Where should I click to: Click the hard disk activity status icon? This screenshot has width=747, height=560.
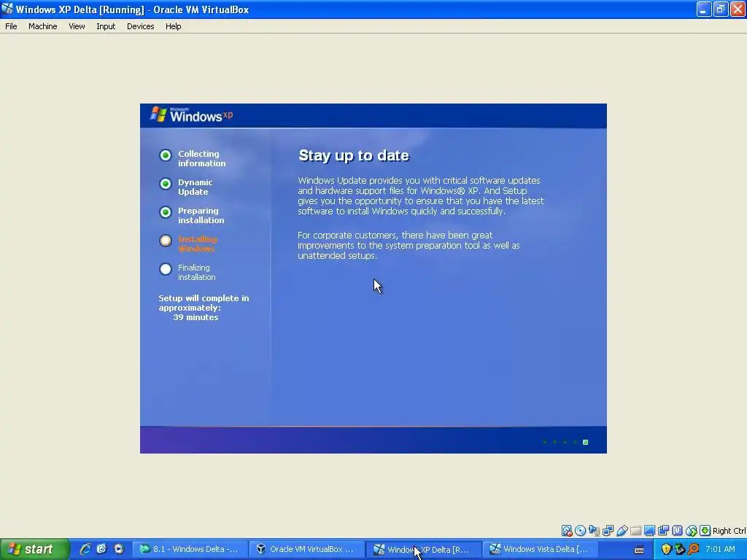566,531
